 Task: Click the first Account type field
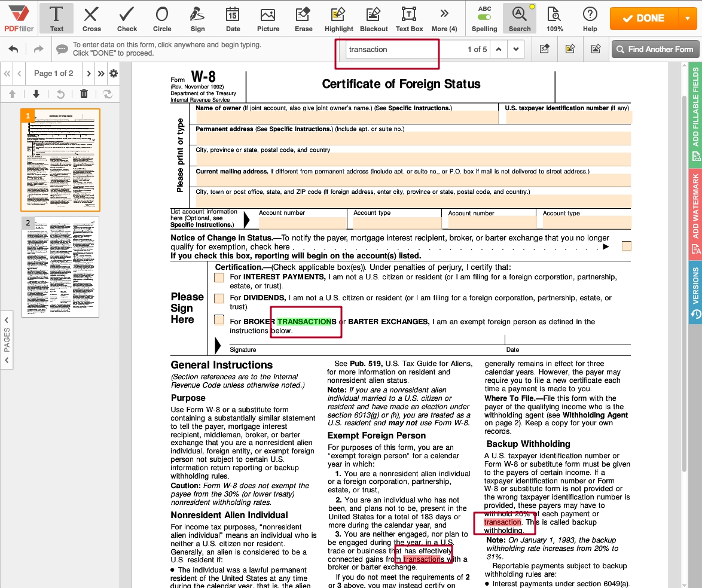397,223
